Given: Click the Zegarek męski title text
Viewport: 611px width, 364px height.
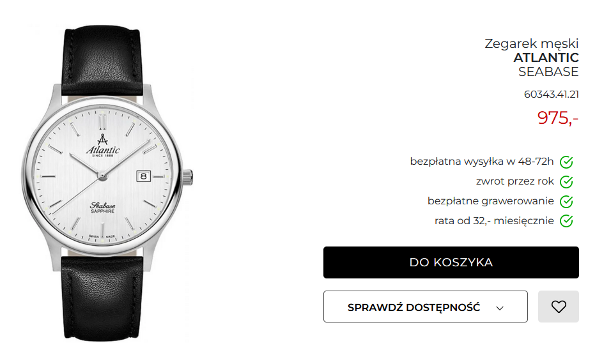Looking at the screenshot, I should (x=532, y=43).
